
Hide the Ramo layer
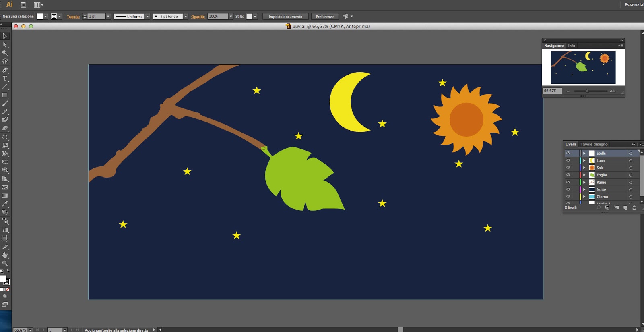(x=568, y=182)
